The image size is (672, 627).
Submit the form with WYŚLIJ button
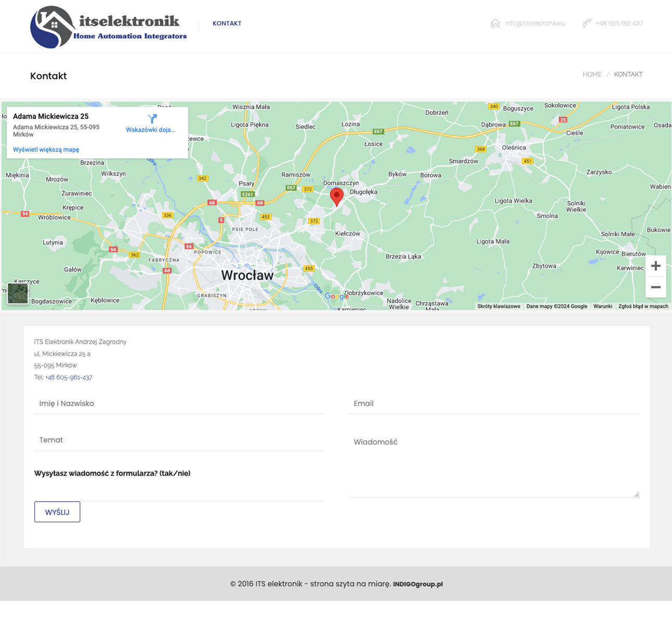click(57, 512)
